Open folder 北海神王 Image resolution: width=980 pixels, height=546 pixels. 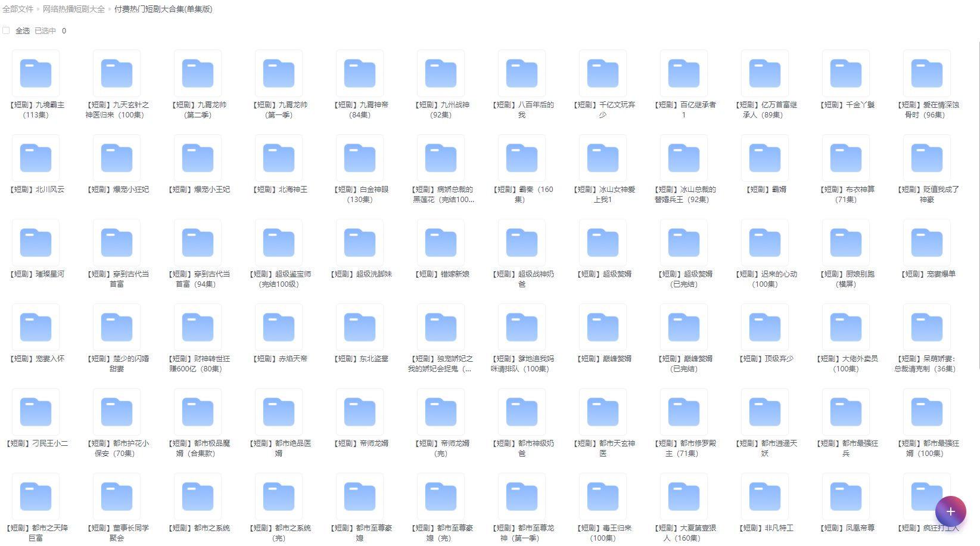pyautogui.click(x=279, y=158)
